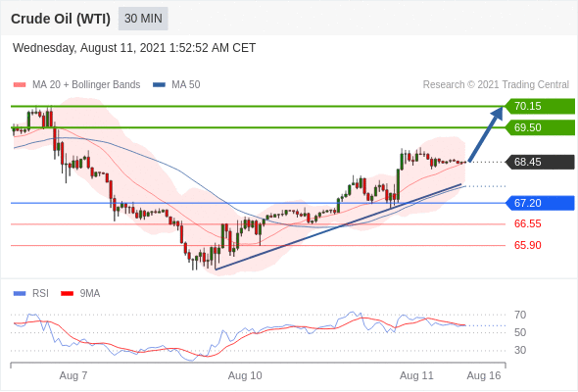The width and height of the screenshot is (578, 392).
Task: Click the Research © 2021 Trading Central text
Action: click(496, 85)
